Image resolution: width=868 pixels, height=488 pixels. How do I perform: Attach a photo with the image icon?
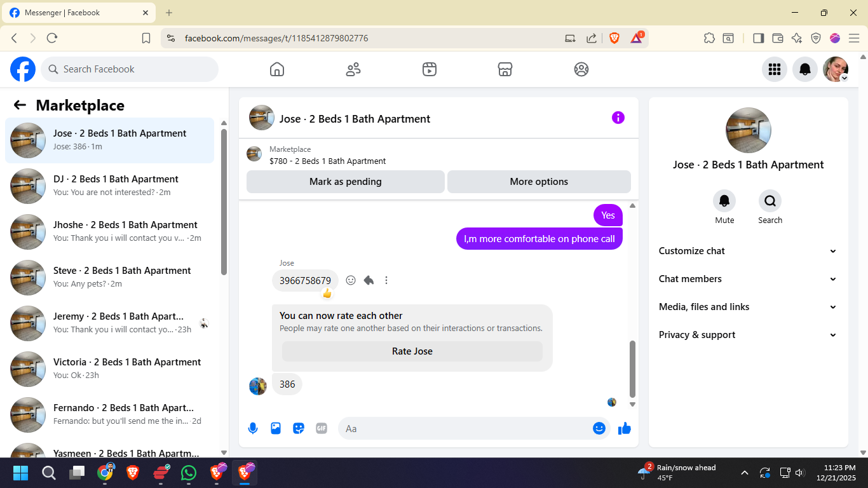(x=276, y=428)
